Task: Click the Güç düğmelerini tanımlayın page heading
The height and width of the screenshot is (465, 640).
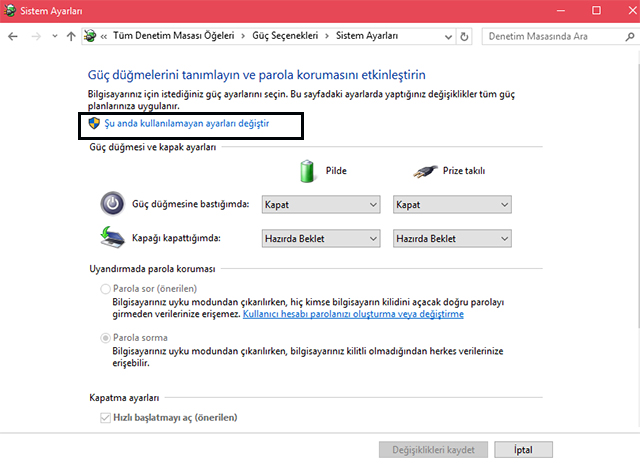Action: click(x=256, y=75)
